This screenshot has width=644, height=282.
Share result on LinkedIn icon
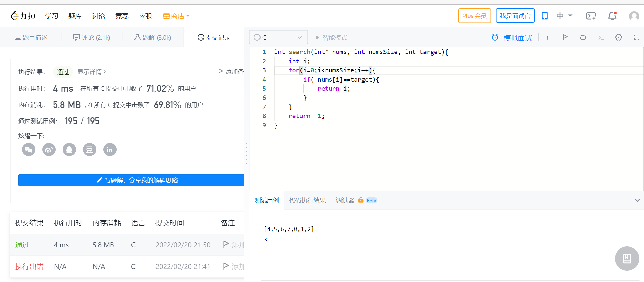110,150
